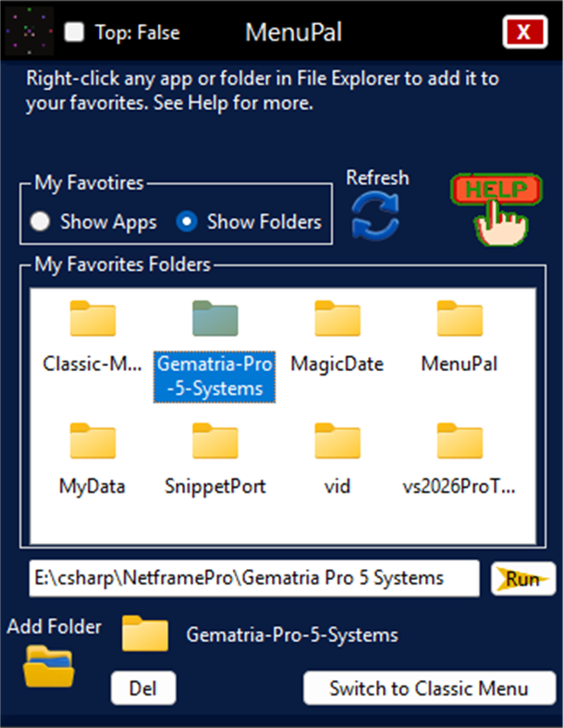
Task: Select the vs2026ProT... folder icon
Action: 460,441
